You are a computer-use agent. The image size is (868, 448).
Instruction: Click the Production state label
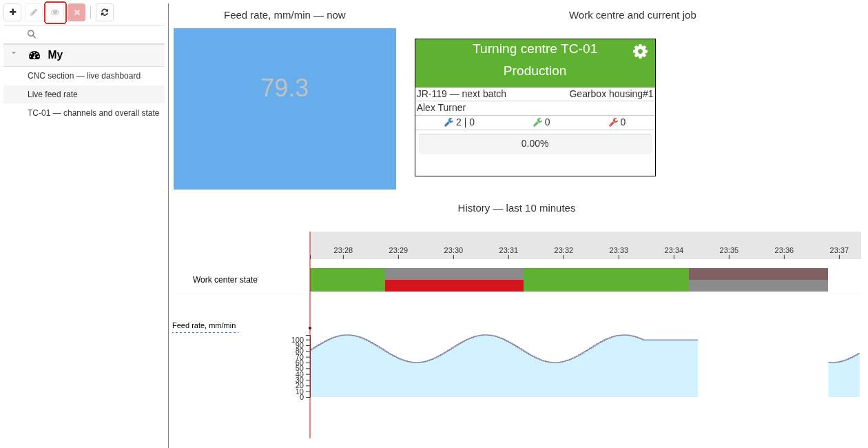(x=535, y=71)
